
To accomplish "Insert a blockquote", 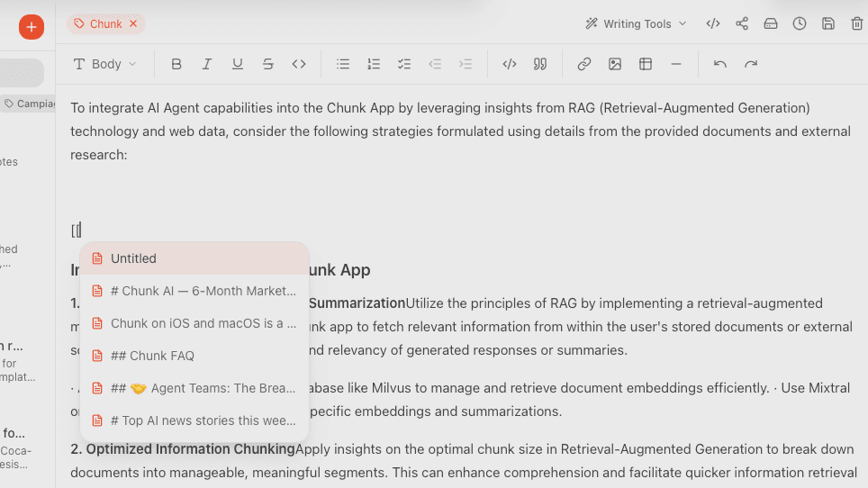I will pos(540,64).
